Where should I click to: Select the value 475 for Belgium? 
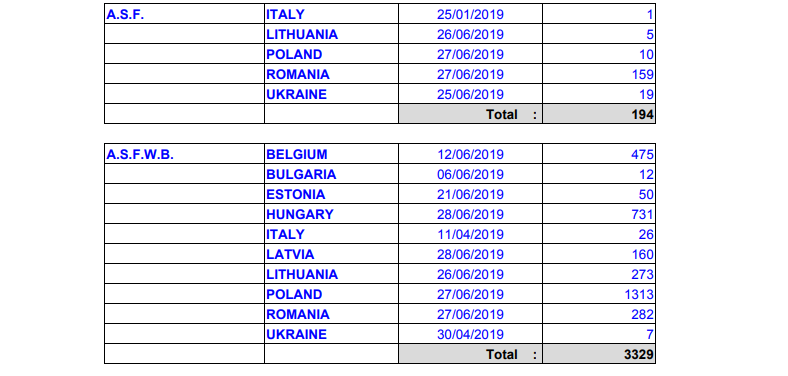pos(642,155)
